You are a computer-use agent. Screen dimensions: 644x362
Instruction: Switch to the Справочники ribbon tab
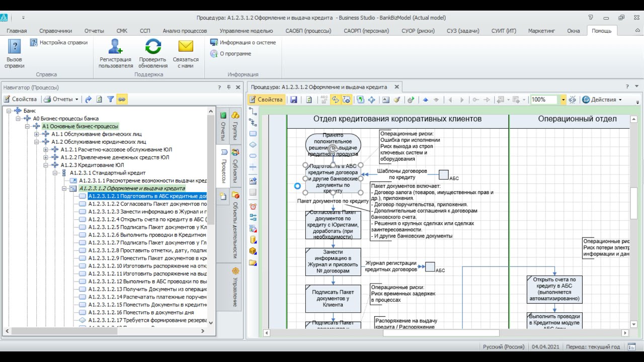pyautogui.click(x=55, y=31)
